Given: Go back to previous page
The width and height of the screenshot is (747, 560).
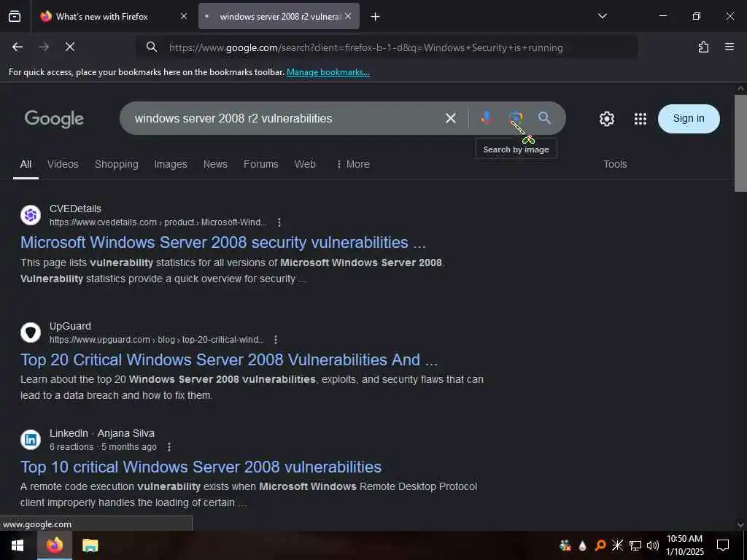Looking at the screenshot, I should [18, 47].
